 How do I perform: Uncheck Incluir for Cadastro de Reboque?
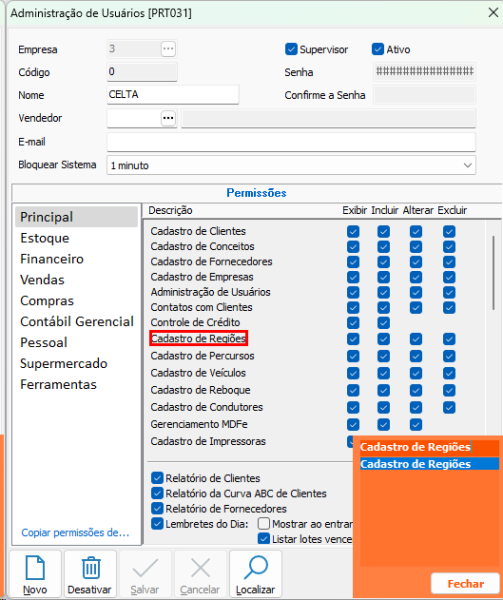[383, 390]
